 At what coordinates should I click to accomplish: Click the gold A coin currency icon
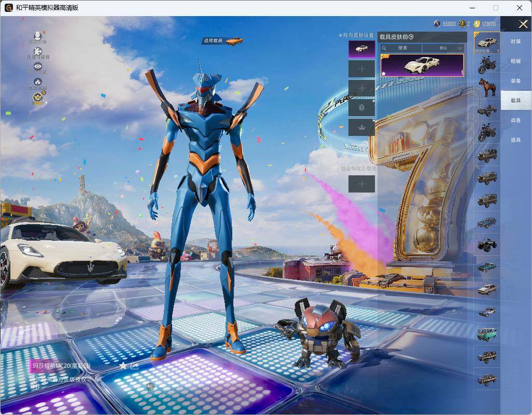pyautogui.click(x=462, y=24)
